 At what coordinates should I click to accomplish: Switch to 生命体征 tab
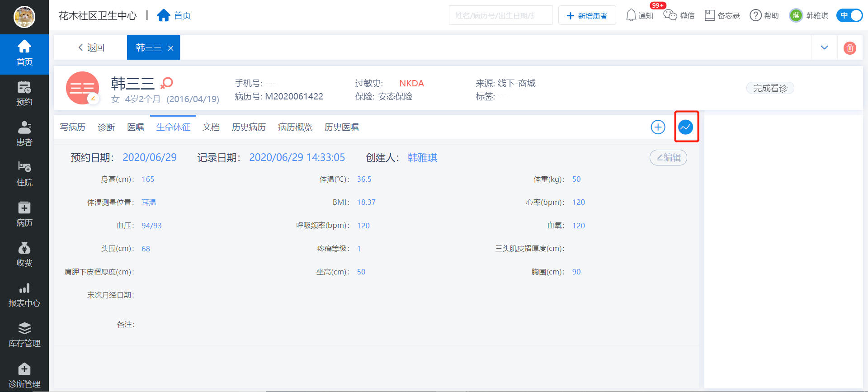click(x=173, y=127)
